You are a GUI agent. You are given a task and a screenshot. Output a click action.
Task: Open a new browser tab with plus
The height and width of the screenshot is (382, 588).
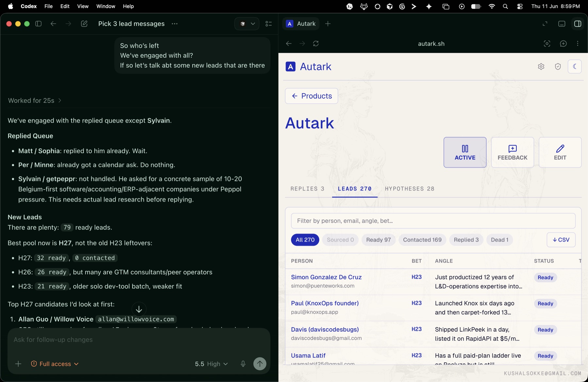coord(328,24)
